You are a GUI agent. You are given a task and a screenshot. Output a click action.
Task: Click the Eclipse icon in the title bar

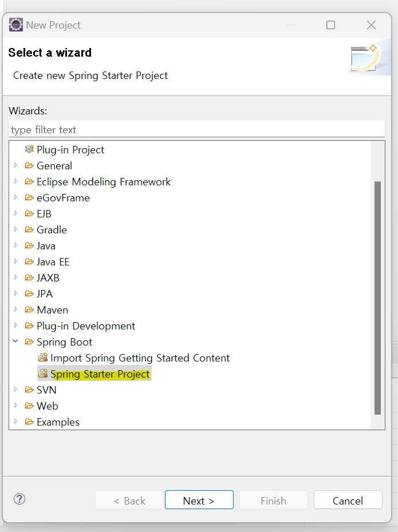coord(15,25)
